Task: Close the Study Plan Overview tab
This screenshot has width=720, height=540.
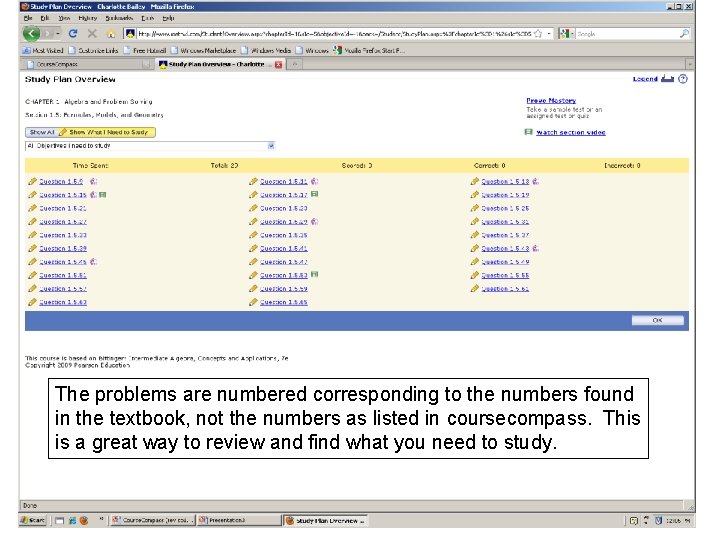Action: pos(278,65)
